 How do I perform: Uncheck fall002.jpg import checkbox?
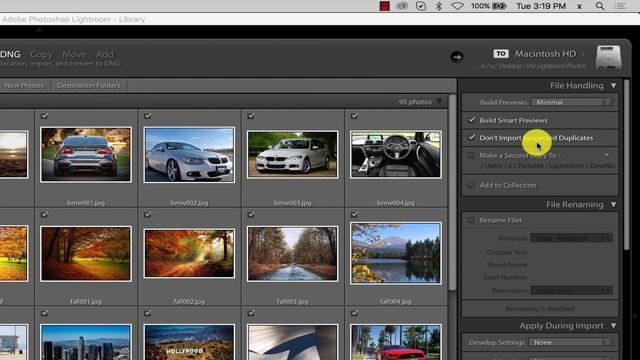148,214
